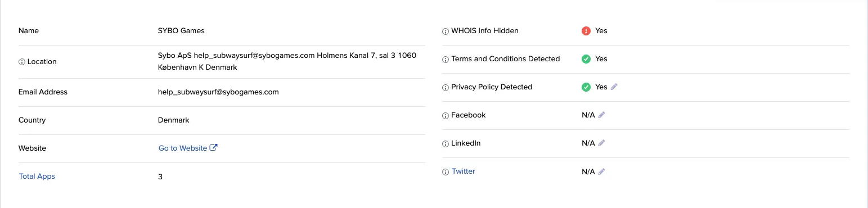The image size is (868, 208).
Task: Edit the Facebook value with the pencil icon
Action: click(x=601, y=115)
